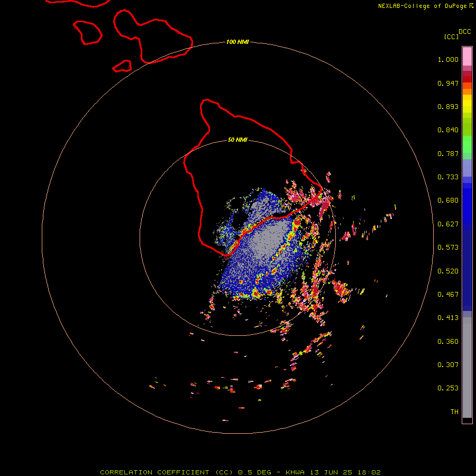Pick the red segment of the color bar

(467, 79)
